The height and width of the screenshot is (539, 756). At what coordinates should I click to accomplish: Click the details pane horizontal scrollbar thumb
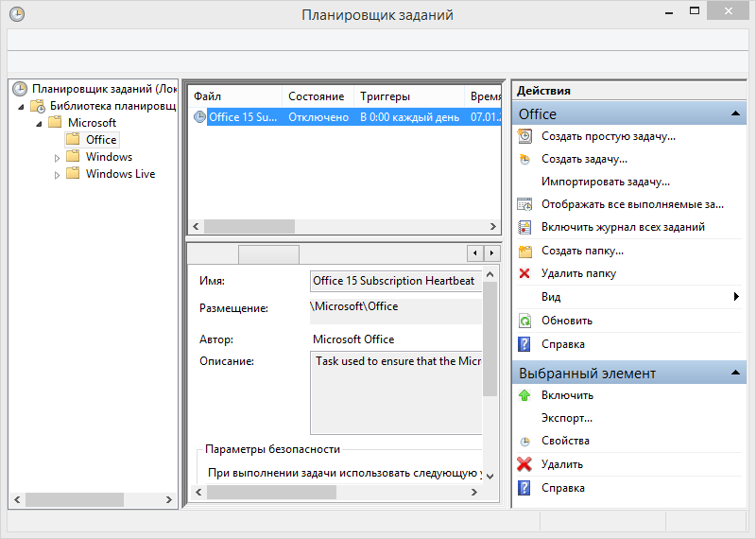pyautogui.click(x=271, y=492)
